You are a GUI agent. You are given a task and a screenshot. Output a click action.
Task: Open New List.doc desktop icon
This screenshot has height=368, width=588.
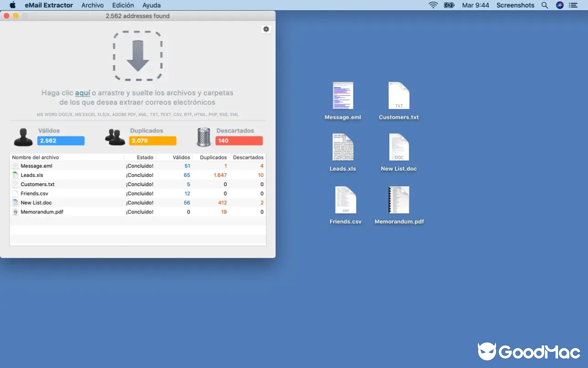(x=399, y=147)
